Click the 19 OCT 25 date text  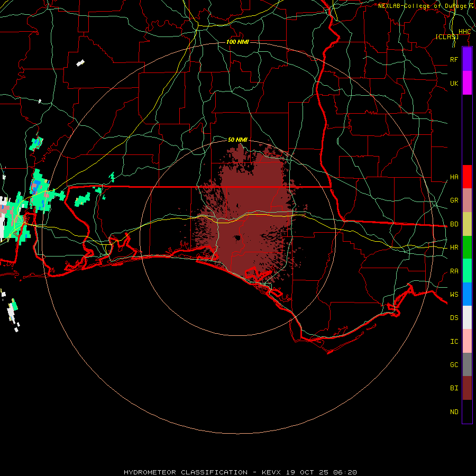click(x=307, y=472)
